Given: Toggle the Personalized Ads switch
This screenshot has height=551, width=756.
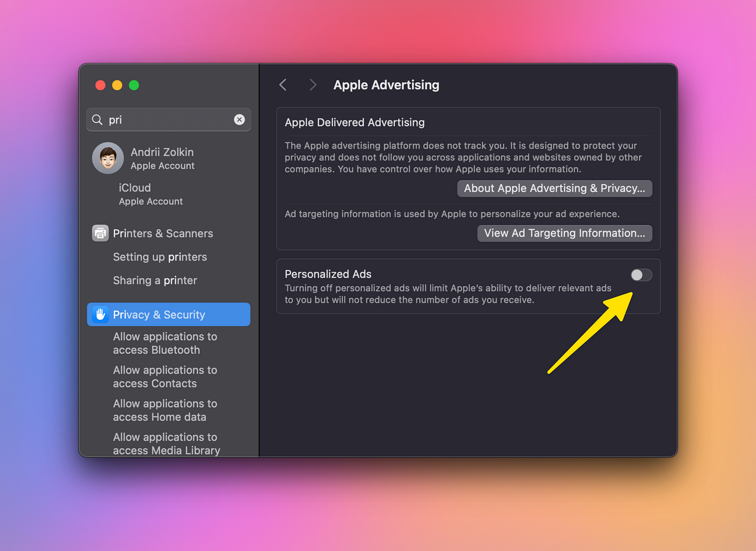Looking at the screenshot, I should tap(641, 275).
